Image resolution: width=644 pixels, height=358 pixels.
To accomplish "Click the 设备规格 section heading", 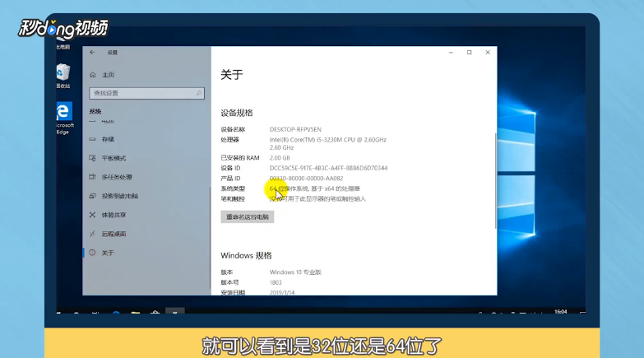I will 237,113.
